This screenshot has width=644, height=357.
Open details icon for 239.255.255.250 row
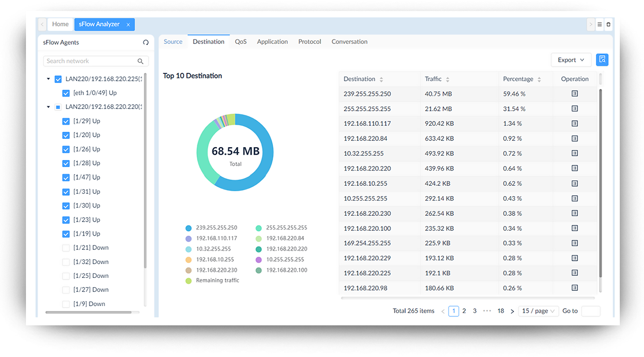574,94
